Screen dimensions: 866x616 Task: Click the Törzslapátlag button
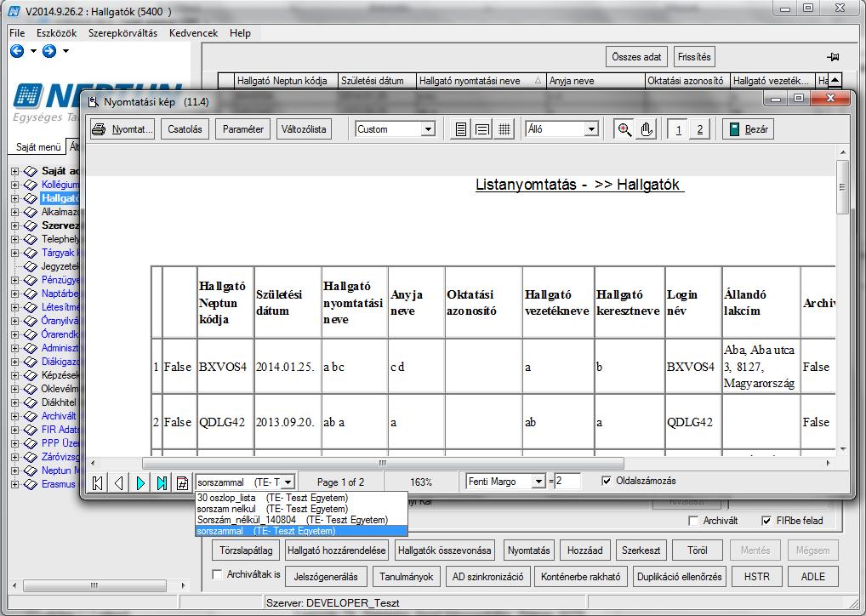tap(246, 550)
